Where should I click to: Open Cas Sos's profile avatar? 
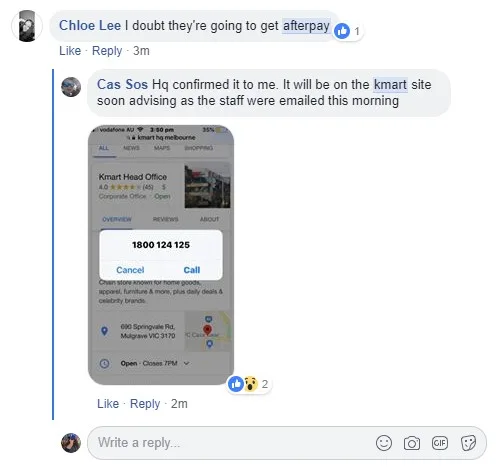(71, 87)
